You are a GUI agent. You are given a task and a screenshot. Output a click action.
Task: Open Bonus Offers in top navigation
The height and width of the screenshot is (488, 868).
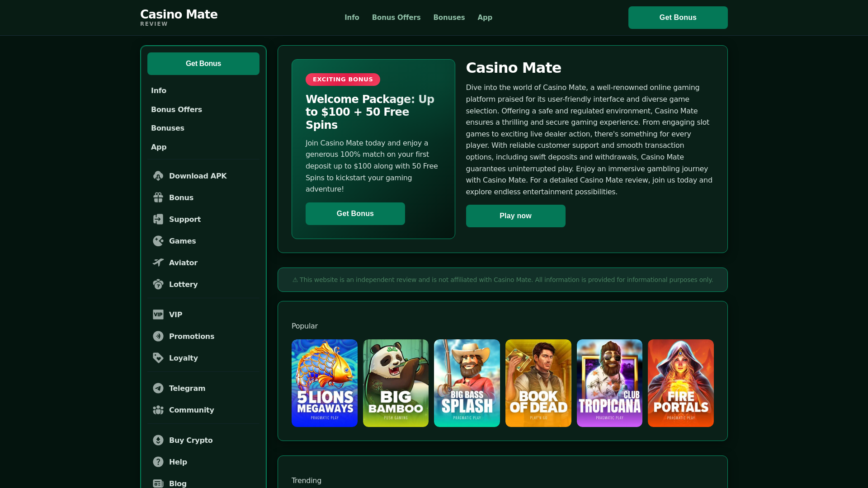396,18
